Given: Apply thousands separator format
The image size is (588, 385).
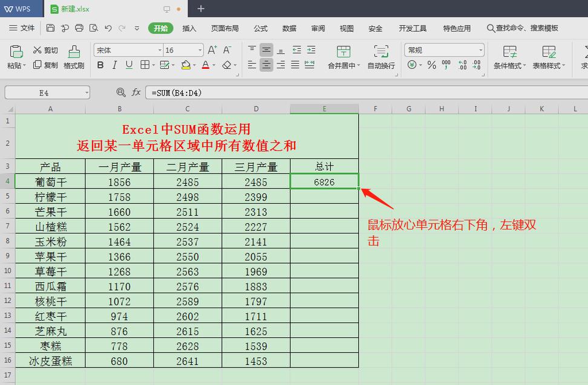Looking at the screenshot, I should [x=446, y=65].
